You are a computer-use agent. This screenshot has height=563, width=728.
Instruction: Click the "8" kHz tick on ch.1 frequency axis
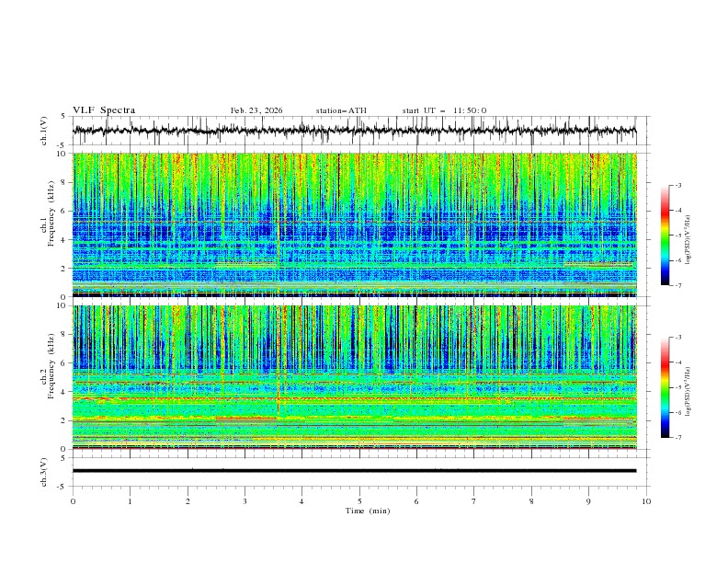pos(64,182)
